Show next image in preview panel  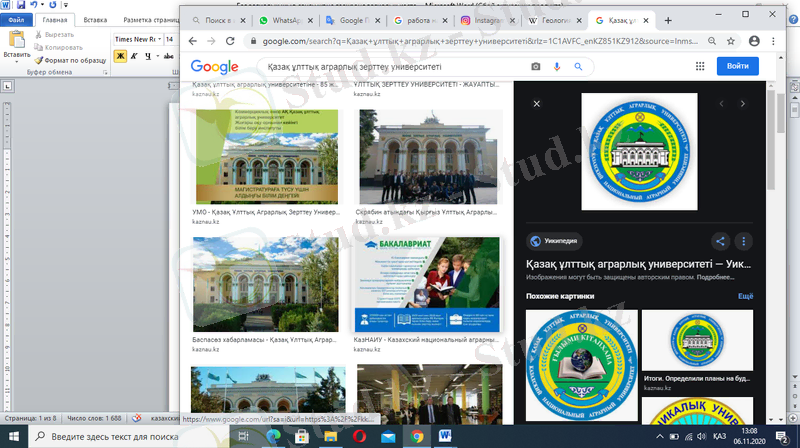click(x=743, y=104)
